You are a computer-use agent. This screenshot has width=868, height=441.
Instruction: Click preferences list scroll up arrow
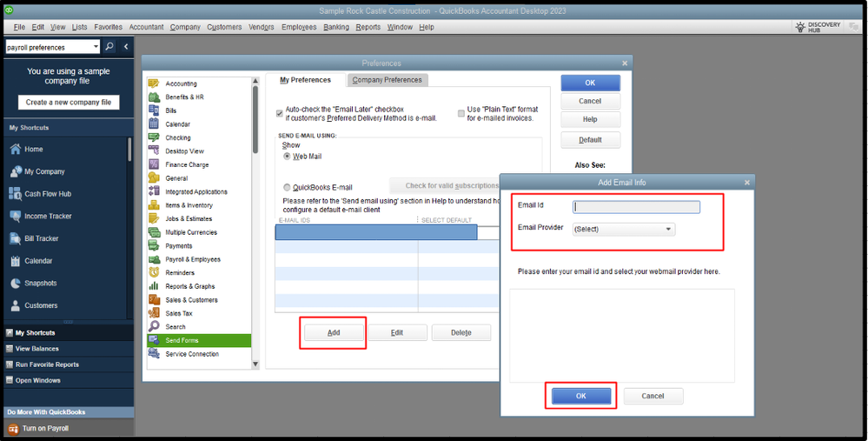coord(255,81)
